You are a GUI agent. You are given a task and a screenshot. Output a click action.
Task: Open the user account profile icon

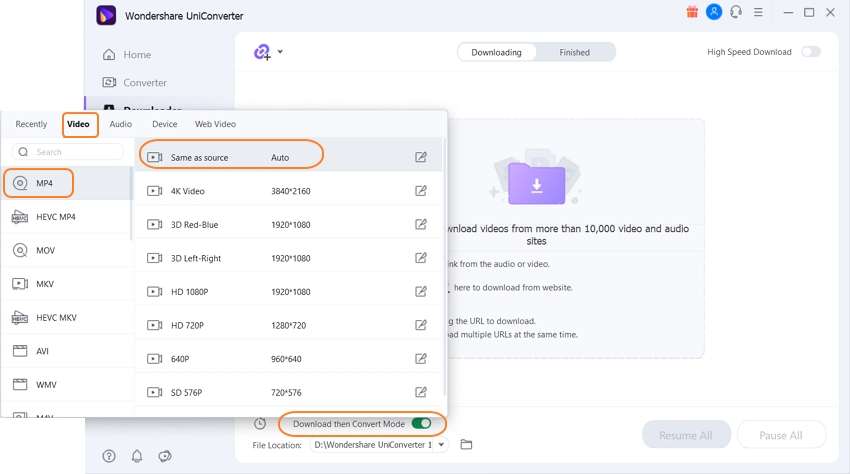click(714, 12)
